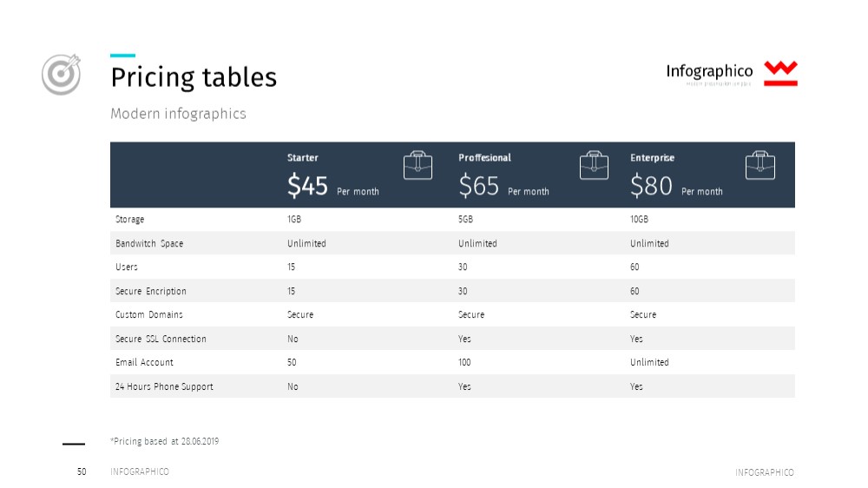
Task: Click the target icon beside Pricing tables
Action: (61, 74)
